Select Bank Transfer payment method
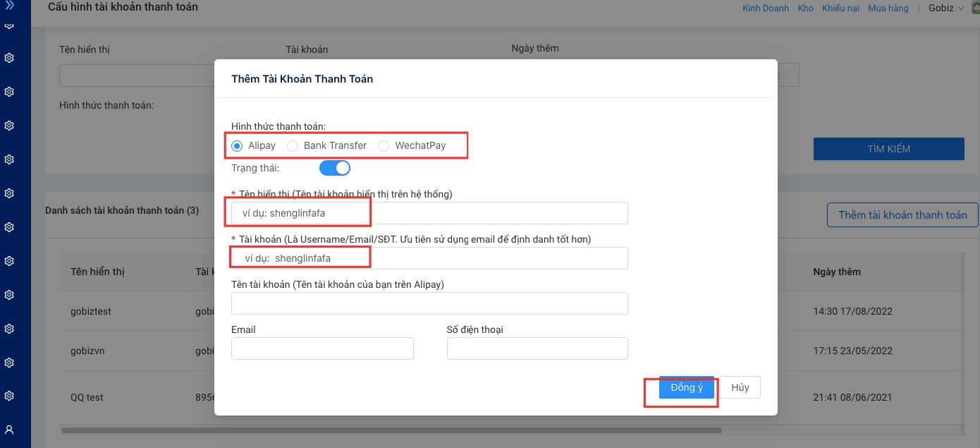 [293, 146]
